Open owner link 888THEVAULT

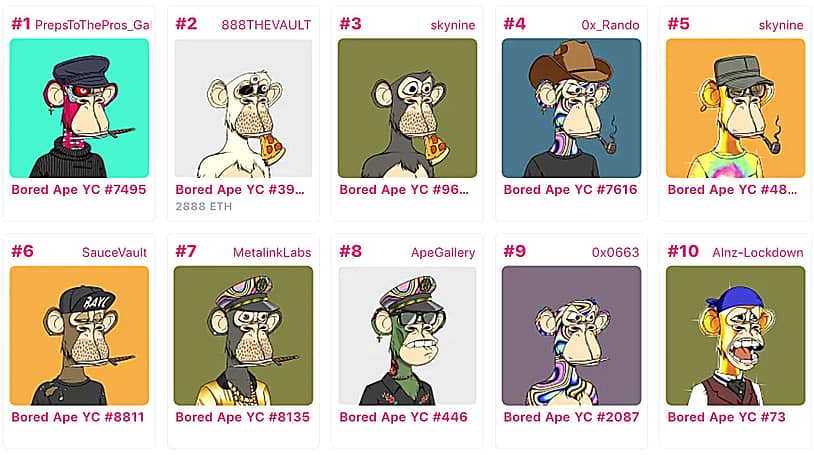pos(266,25)
